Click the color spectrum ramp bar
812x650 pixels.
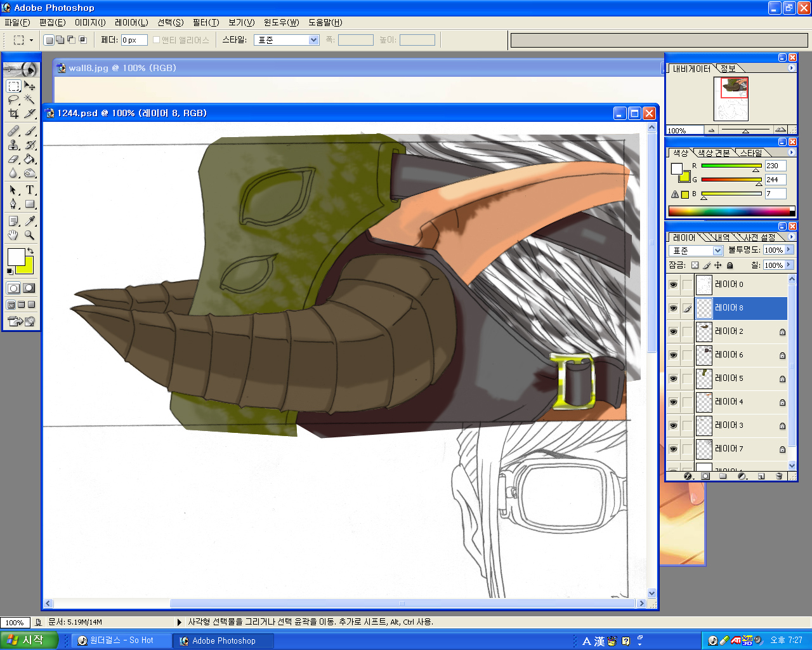pos(731,211)
